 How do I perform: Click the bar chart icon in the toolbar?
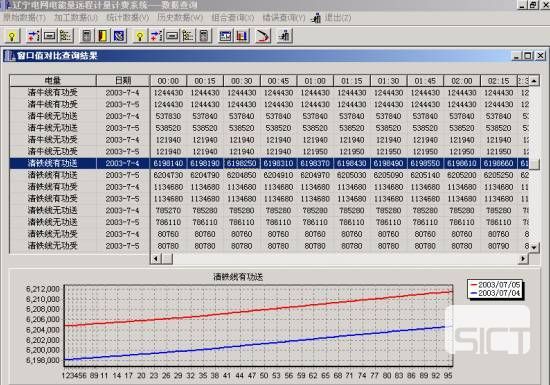(242, 36)
